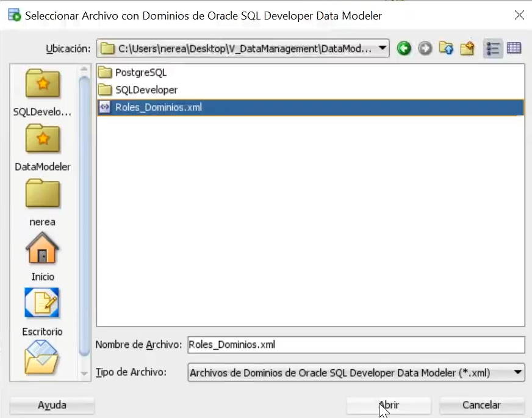Image resolution: width=532 pixels, height=418 pixels.
Task: Go to Inicio home shortcut
Action: tap(43, 257)
